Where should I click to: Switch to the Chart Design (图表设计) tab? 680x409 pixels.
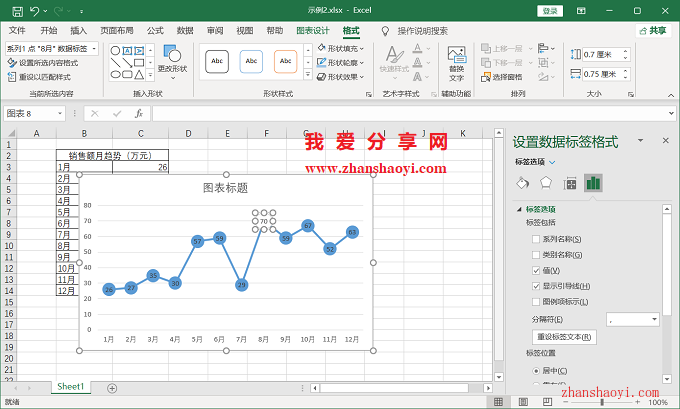(x=313, y=31)
